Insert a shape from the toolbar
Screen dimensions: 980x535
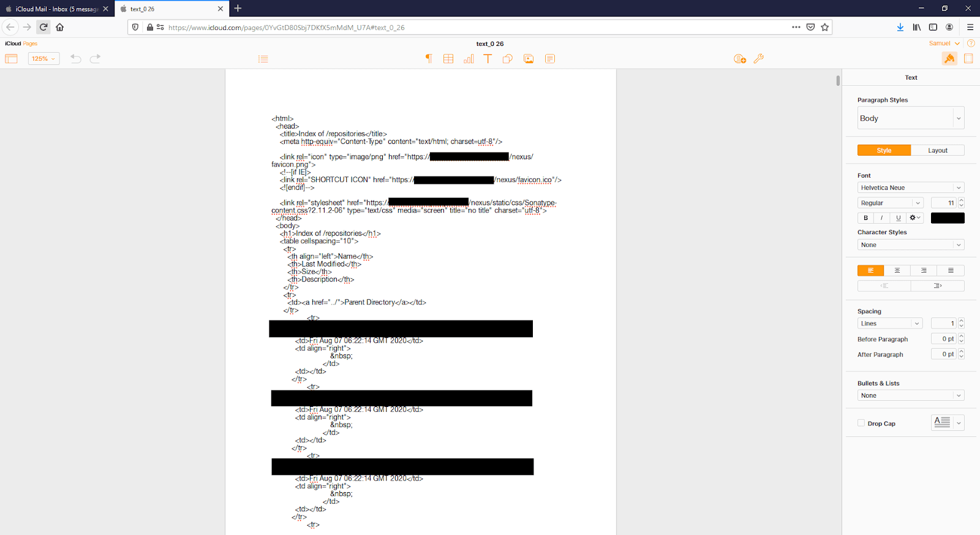[508, 59]
